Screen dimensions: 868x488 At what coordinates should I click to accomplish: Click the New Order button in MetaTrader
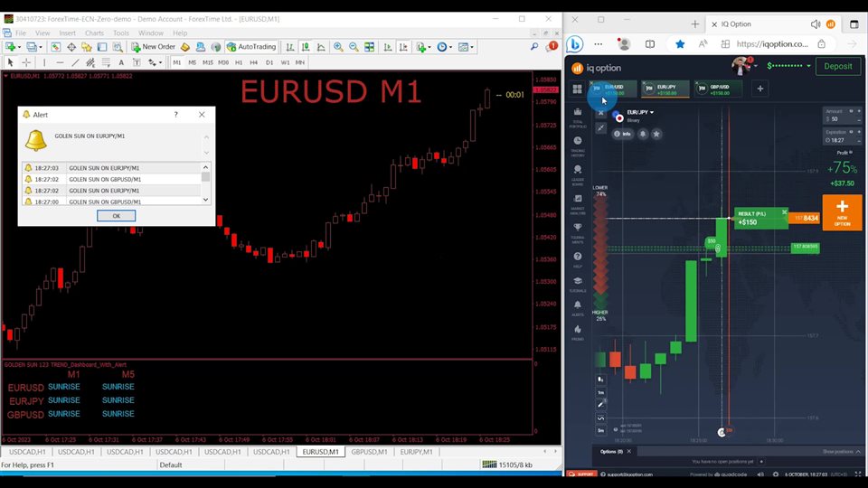coord(154,47)
